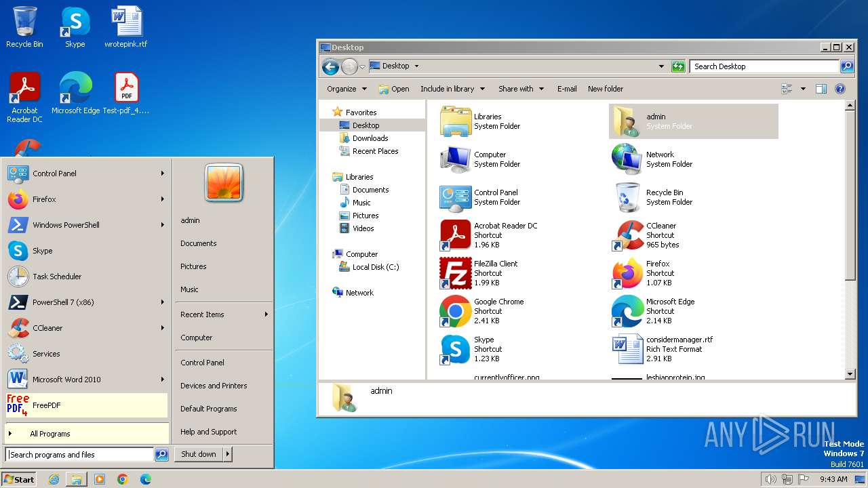This screenshot has width=868, height=488.
Task: Select Videos library in navigation pane
Action: pos(363,228)
